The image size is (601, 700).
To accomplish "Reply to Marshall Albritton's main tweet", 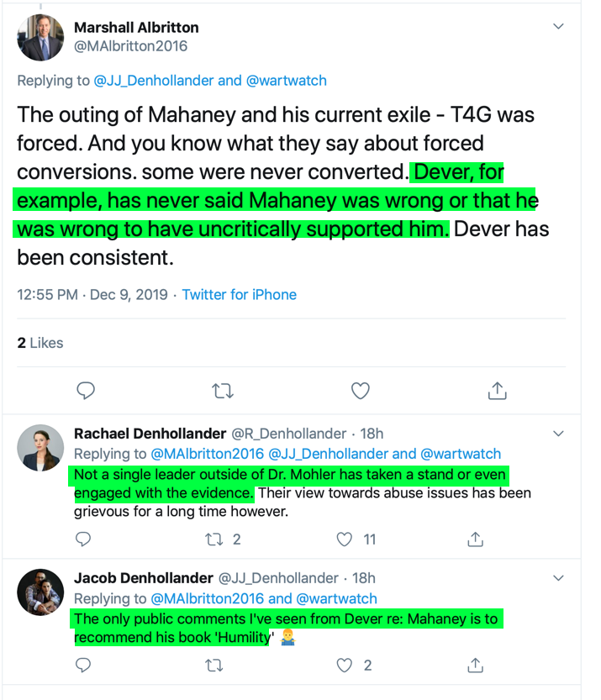I will [85, 391].
